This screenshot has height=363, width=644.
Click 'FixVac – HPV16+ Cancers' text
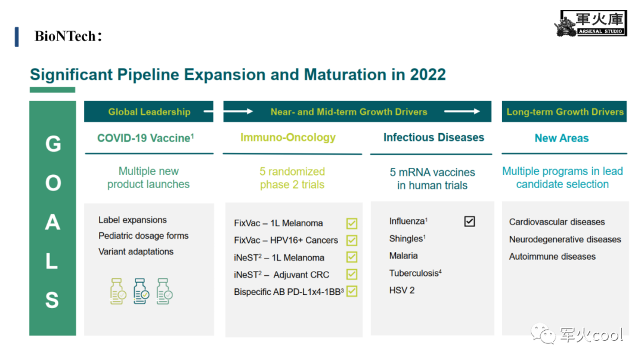[286, 240]
